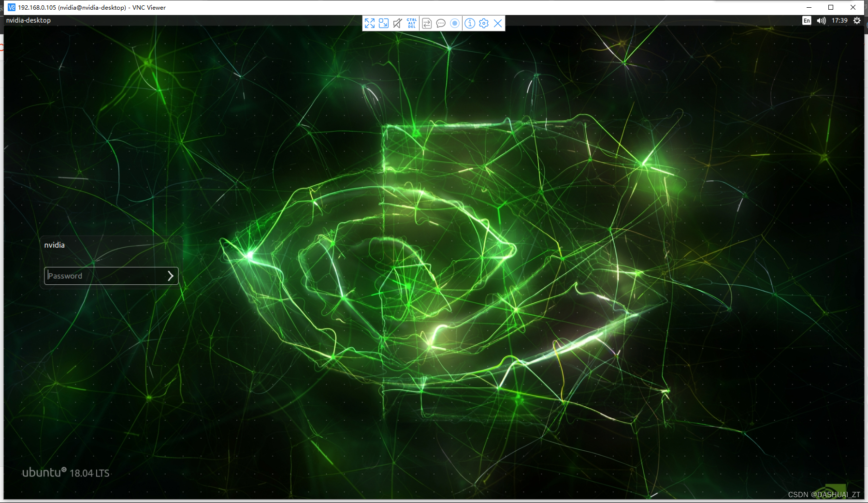Minimize the VNC Viewer window
The image size is (868, 503).
809,7
